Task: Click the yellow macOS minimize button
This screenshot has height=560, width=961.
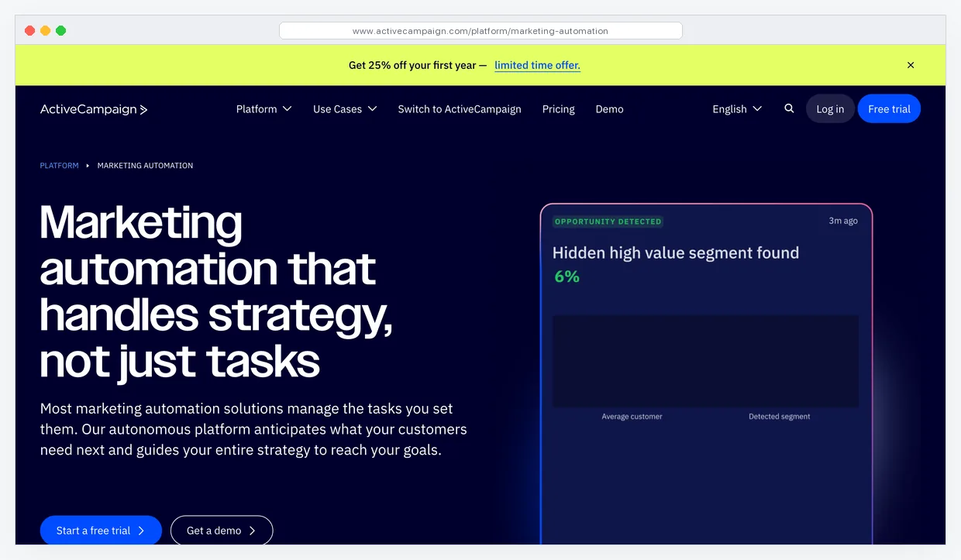Action: point(46,30)
